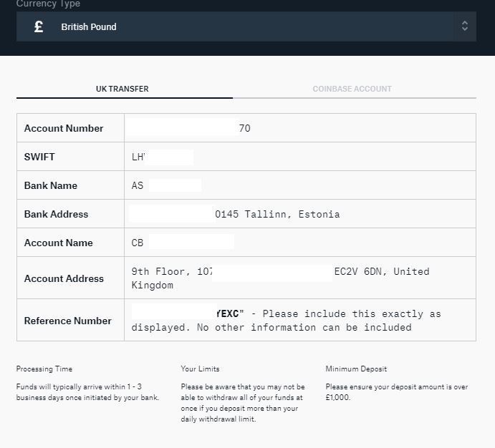
Task: Click the SWIFT label cell
Action: pyautogui.click(x=39, y=157)
